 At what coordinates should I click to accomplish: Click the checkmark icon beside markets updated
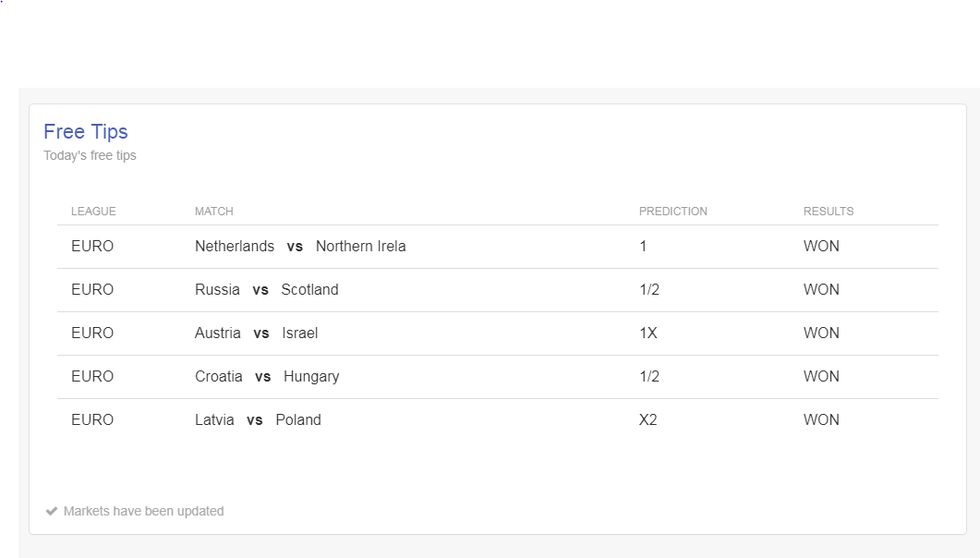click(x=51, y=511)
